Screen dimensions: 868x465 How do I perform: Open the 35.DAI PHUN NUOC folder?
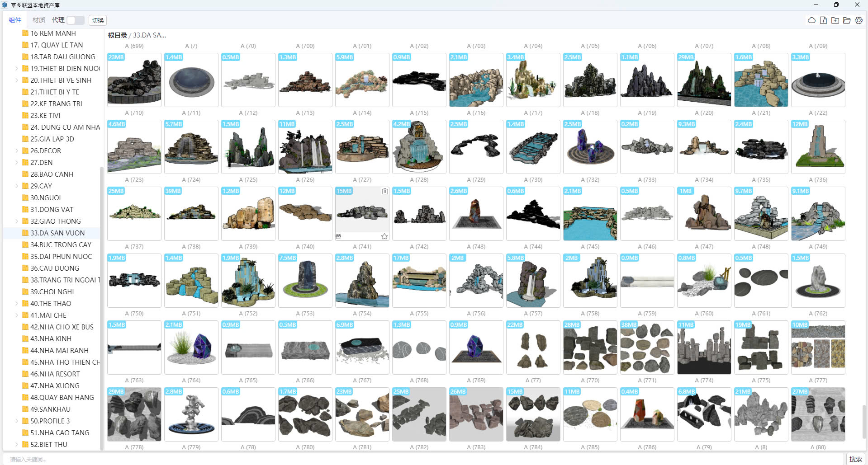(x=61, y=257)
